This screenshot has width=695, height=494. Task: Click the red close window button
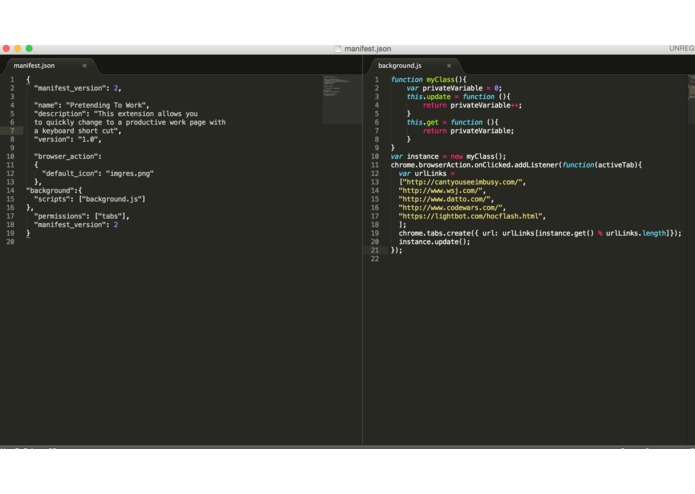point(6,48)
